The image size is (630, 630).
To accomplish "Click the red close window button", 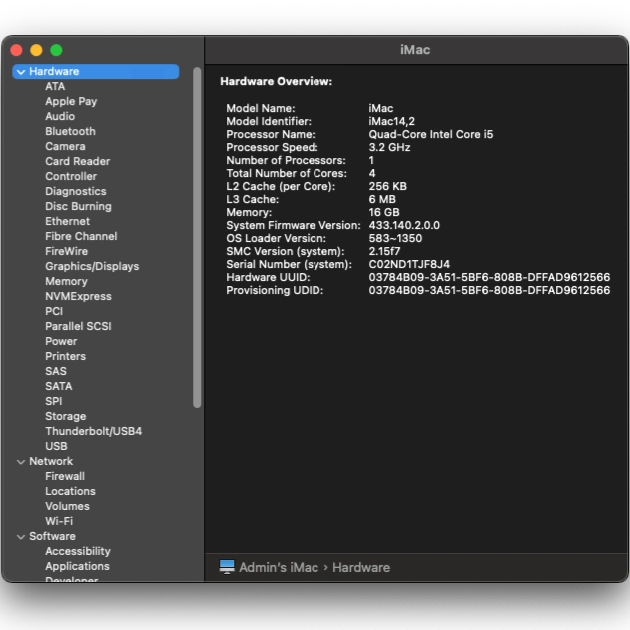I will pos(16,50).
